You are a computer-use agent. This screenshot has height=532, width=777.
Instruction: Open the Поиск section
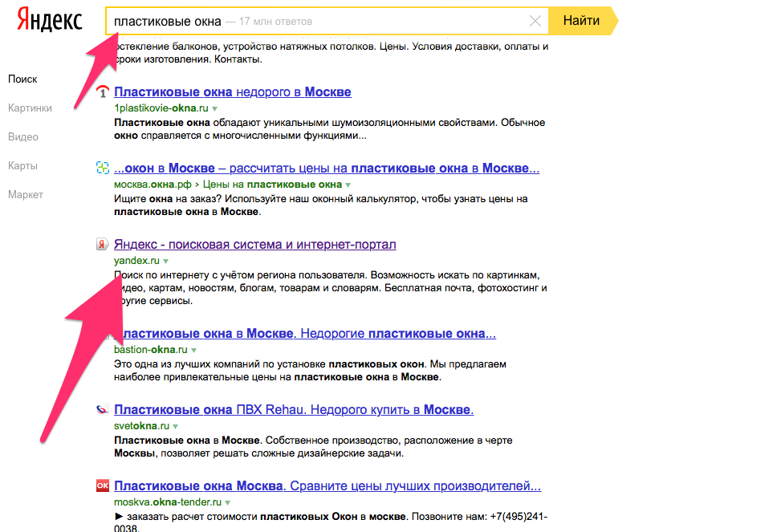[x=22, y=79]
